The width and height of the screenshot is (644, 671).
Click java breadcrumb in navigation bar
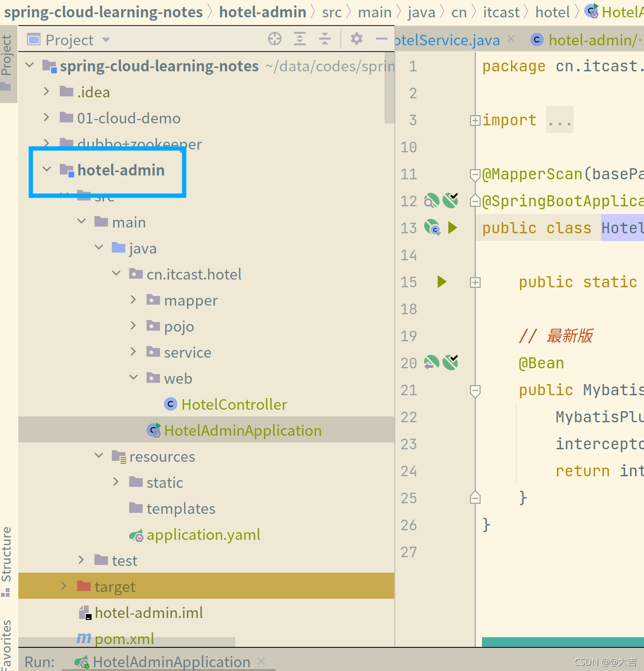click(x=421, y=12)
